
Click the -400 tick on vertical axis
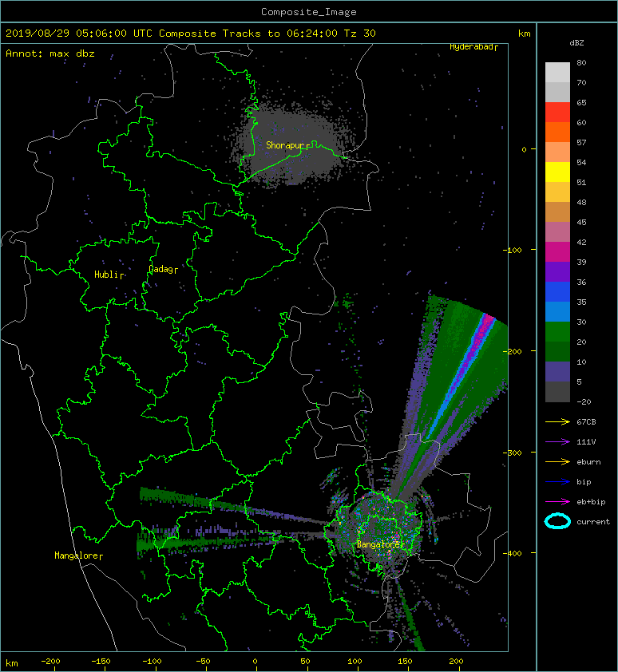512,553
